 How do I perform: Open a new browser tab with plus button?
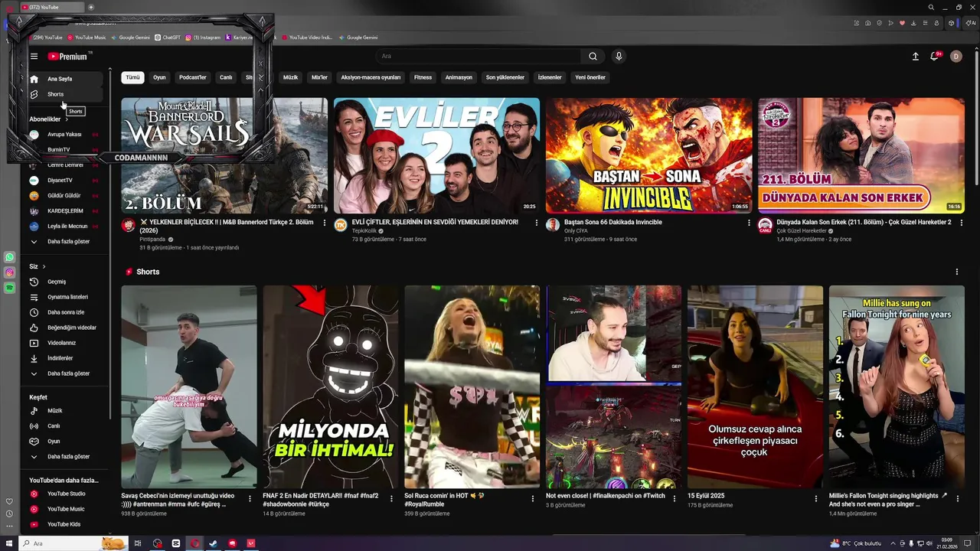[91, 7]
